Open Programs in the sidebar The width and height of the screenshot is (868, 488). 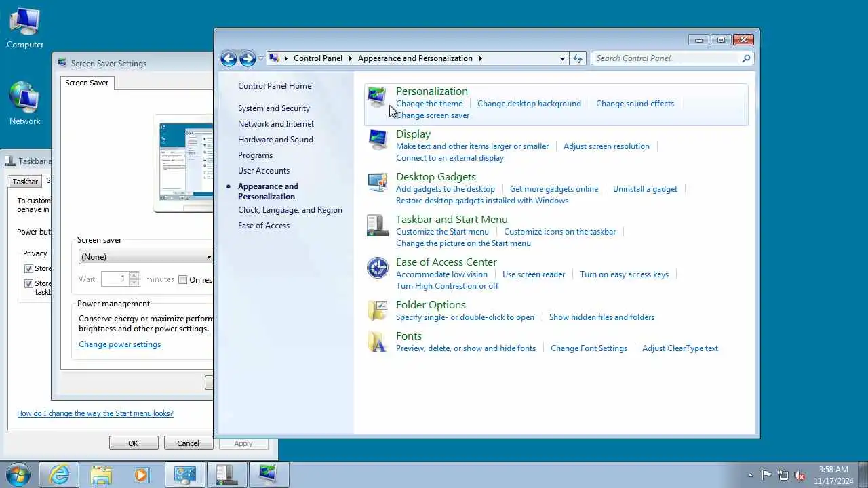point(255,155)
